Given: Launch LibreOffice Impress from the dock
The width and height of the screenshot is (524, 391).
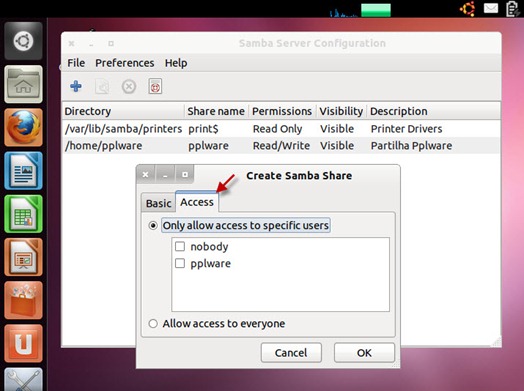Looking at the screenshot, I should (23, 257).
